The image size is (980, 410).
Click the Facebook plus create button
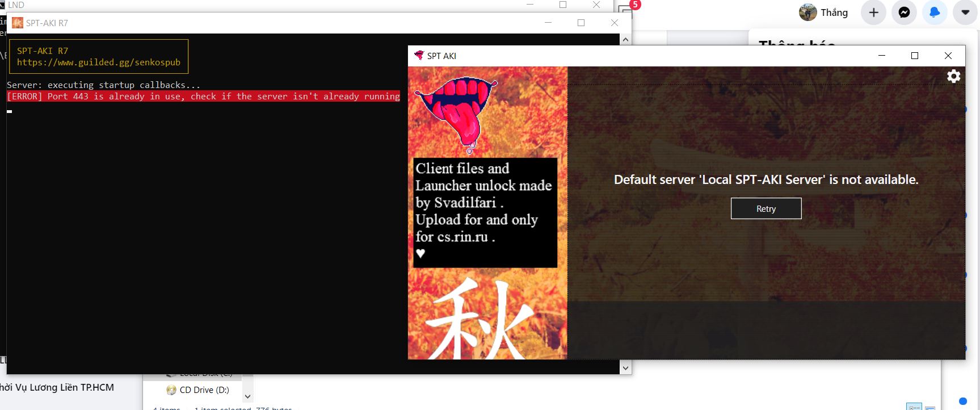click(873, 12)
